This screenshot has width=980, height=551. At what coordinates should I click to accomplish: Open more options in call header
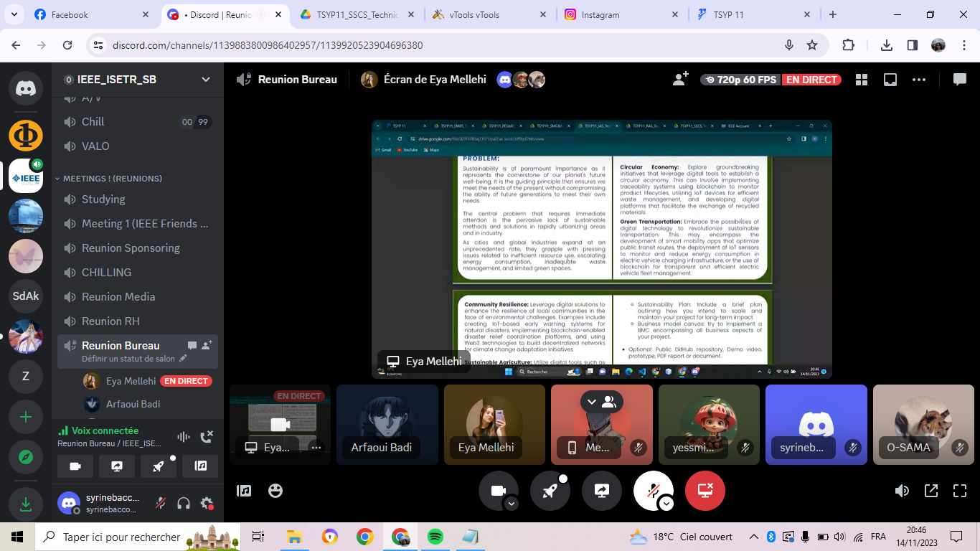click(919, 80)
